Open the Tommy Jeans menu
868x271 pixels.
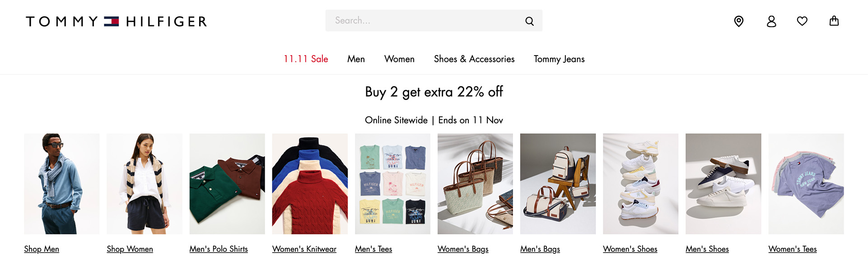[559, 59]
